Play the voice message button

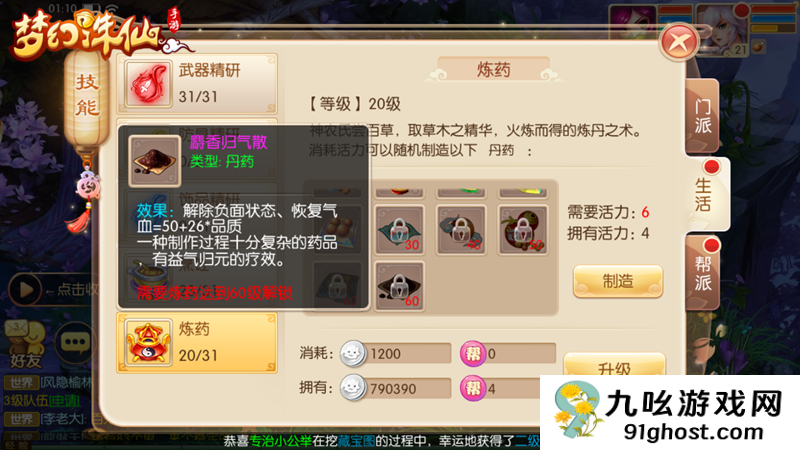click(x=24, y=289)
